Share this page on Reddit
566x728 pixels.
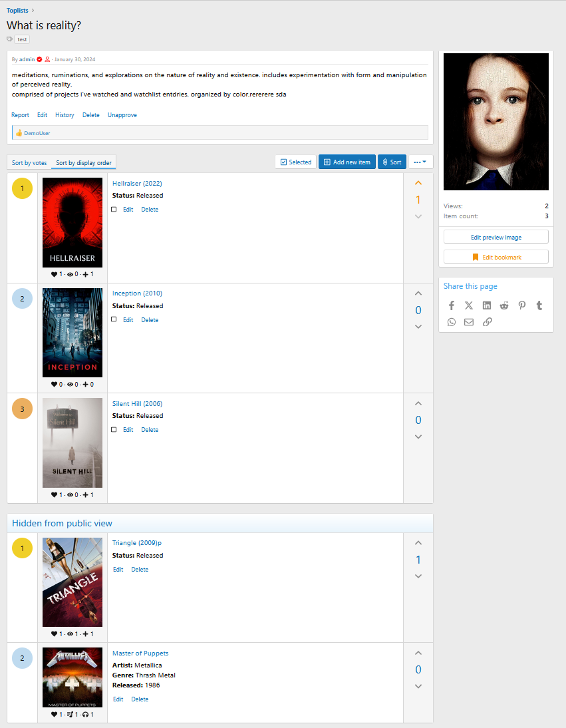pyautogui.click(x=504, y=305)
